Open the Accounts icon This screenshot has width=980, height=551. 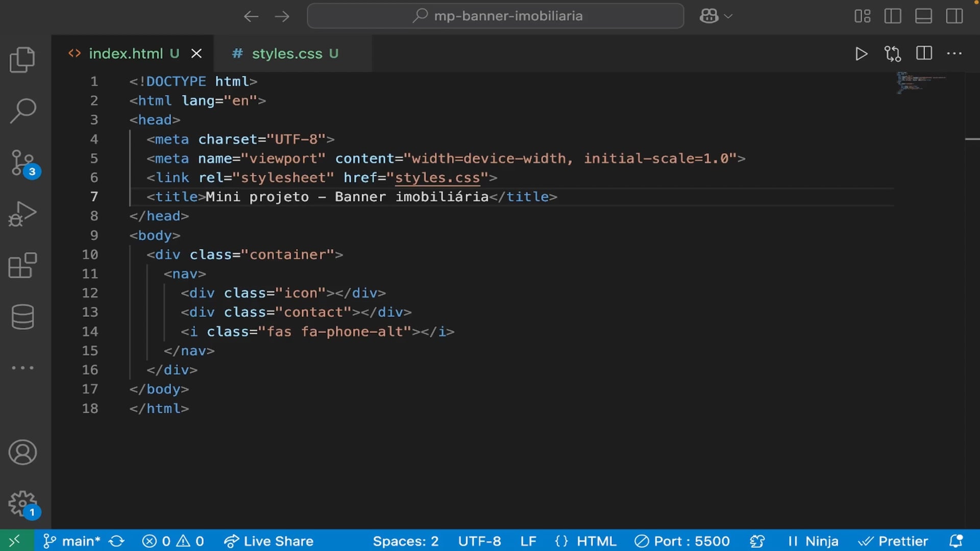point(22,453)
